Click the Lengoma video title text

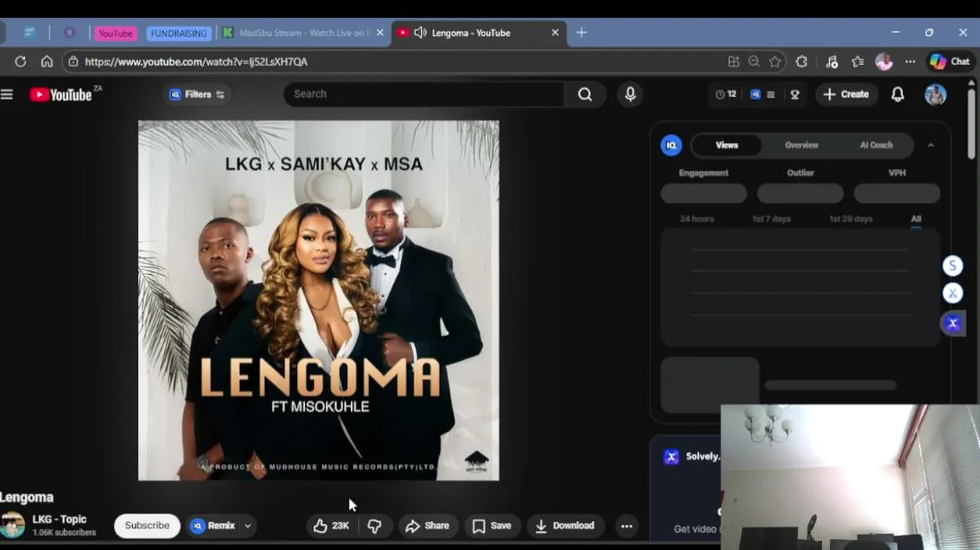coord(27,497)
